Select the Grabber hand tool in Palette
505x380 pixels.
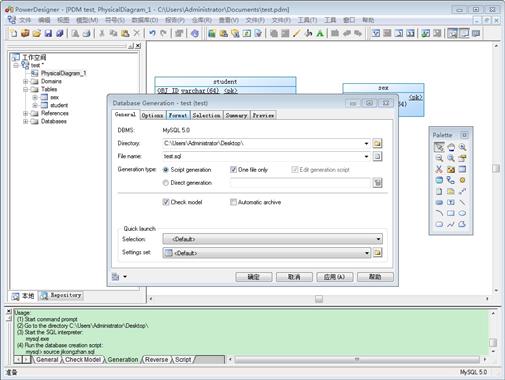tap(451, 147)
